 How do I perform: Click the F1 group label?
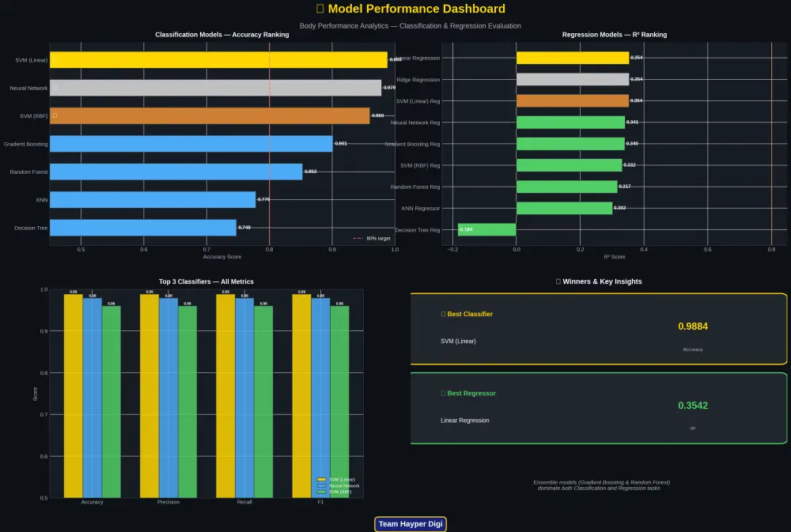click(x=320, y=502)
